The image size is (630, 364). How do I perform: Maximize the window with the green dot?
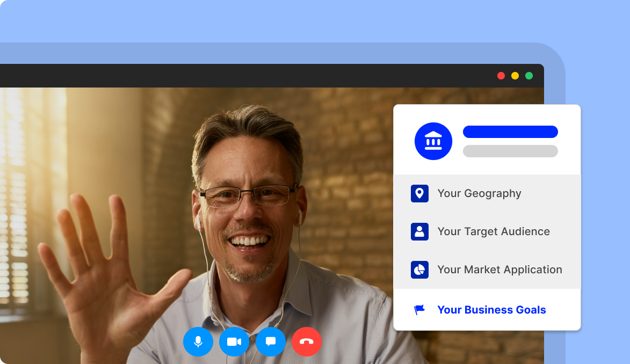[529, 76]
